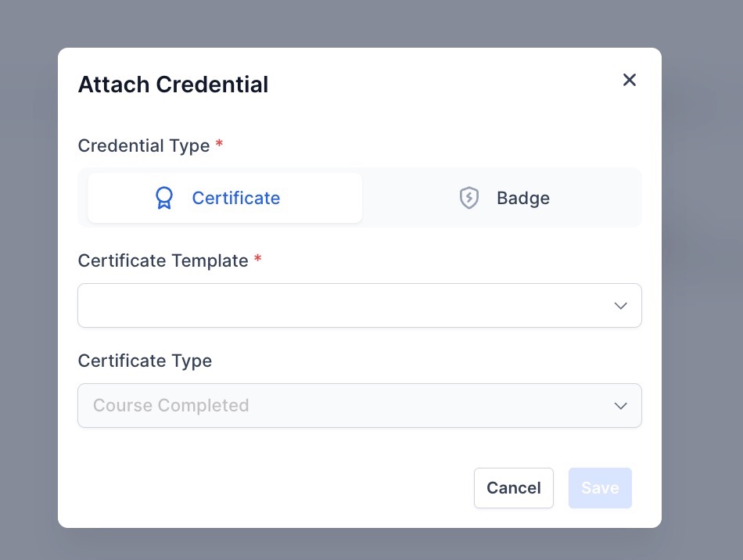Click blank dialog area left of Cancel
Screen dimensions: 743x560
(274, 488)
